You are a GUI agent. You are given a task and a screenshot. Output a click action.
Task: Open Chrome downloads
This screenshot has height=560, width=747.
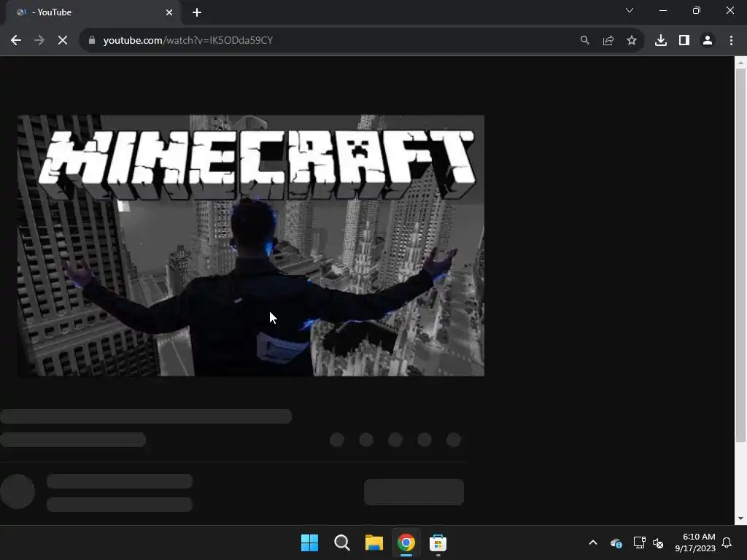pos(661,41)
